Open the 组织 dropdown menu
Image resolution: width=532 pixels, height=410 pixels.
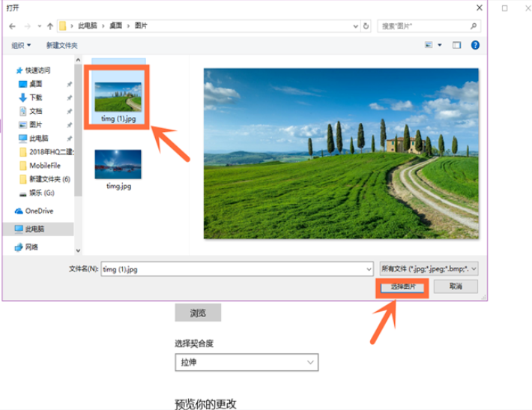click(21, 45)
